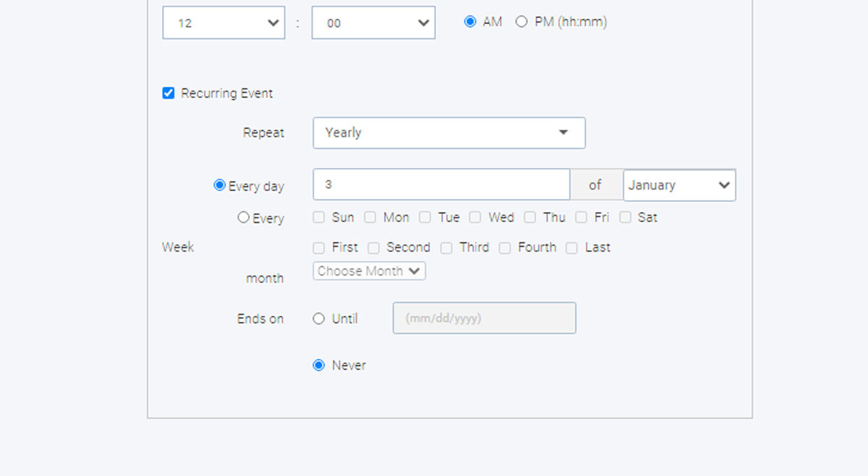Viewport: 868px width, 476px height.
Task: Click the day number input field
Action: (441, 184)
